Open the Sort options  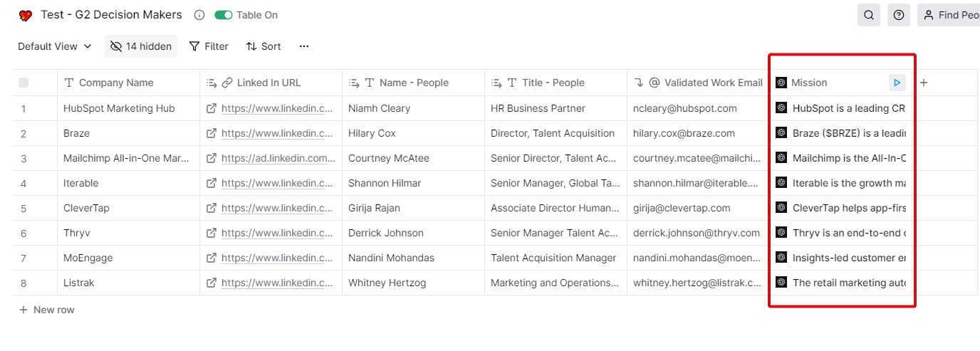[x=264, y=46]
